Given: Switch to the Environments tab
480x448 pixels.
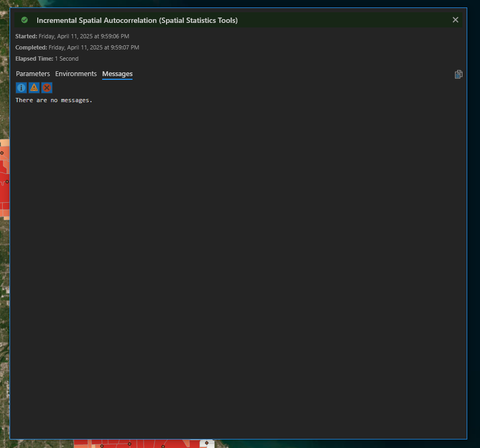Looking at the screenshot, I should 76,74.
